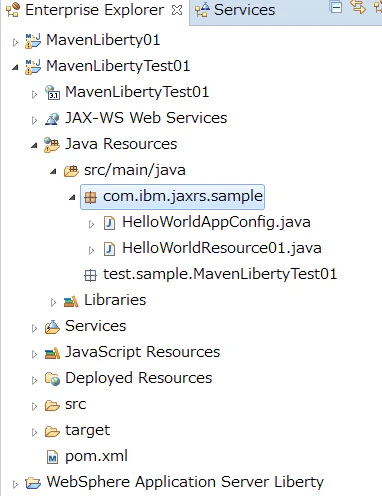
Task: Expand the MavenLibertyTest01 deployment descriptor node
Action: (x=34, y=94)
